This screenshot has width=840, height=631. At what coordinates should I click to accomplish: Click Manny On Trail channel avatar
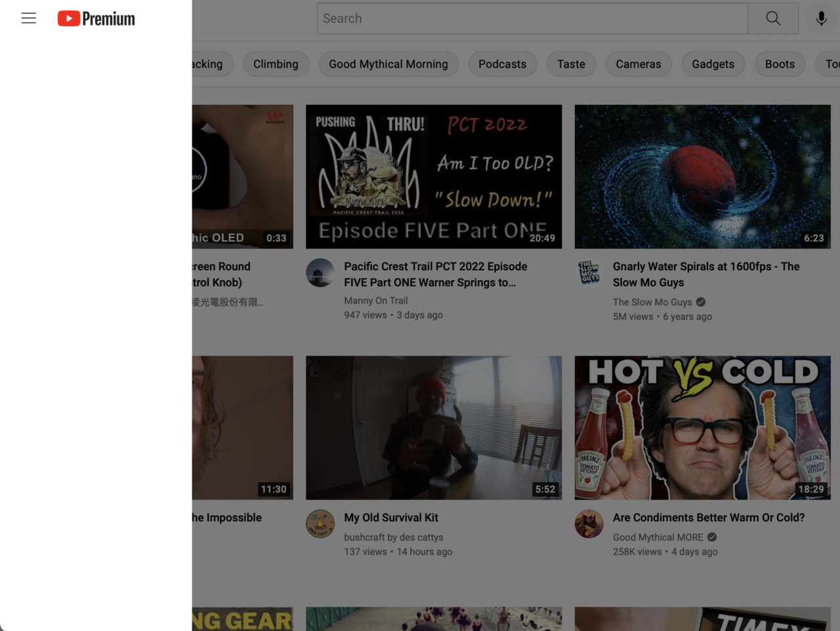[x=320, y=273]
